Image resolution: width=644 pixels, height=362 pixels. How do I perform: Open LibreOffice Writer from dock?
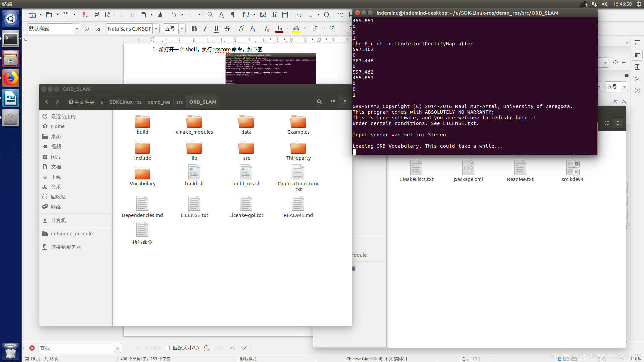11,98
